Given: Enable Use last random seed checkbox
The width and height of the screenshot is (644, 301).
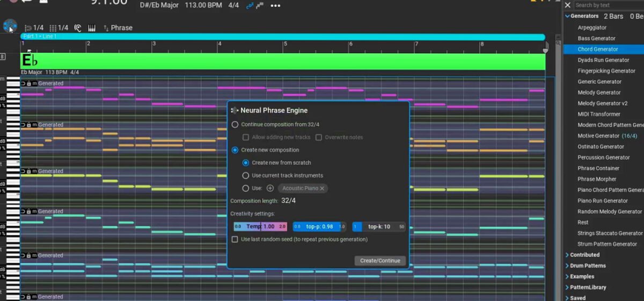Looking at the screenshot, I should [x=235, y=240].
